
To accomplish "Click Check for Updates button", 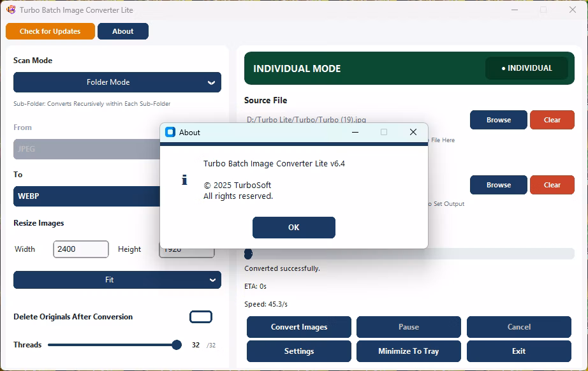I will pos(50,31).
